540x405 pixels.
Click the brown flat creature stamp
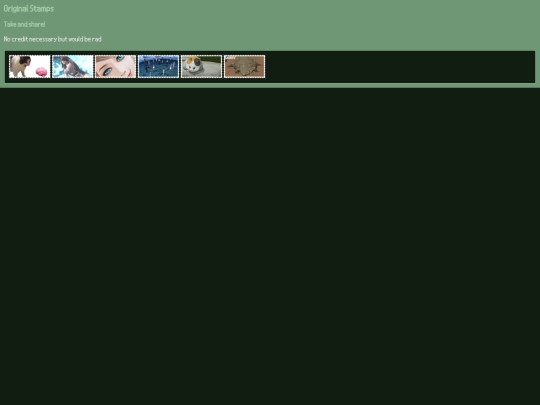pyautogui.click(x=245, y=66)
